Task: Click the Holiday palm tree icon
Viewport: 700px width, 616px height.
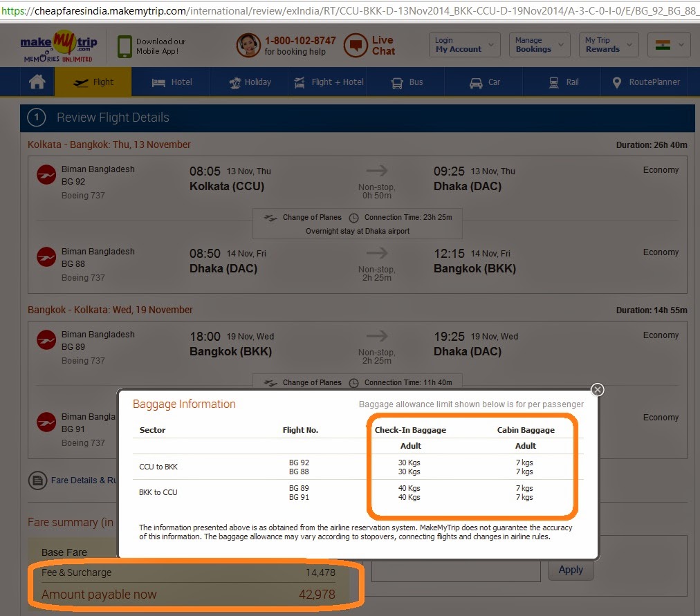Action: pyautogui.click(x=234, y=82)
